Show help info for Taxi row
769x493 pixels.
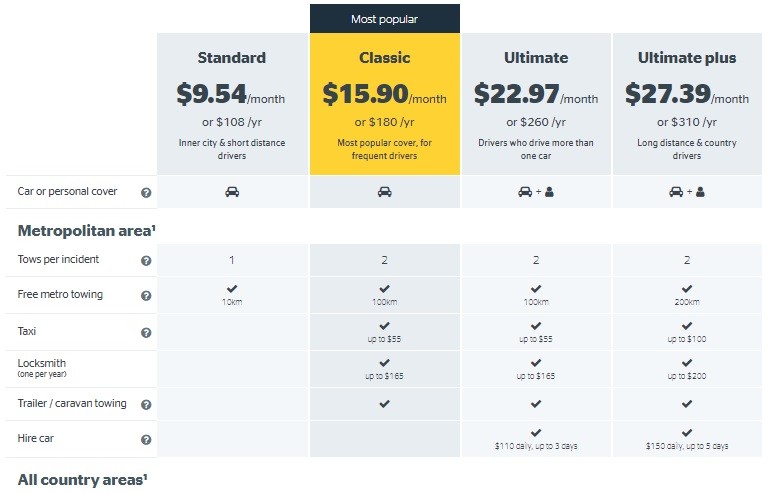[x=146, y=332]
